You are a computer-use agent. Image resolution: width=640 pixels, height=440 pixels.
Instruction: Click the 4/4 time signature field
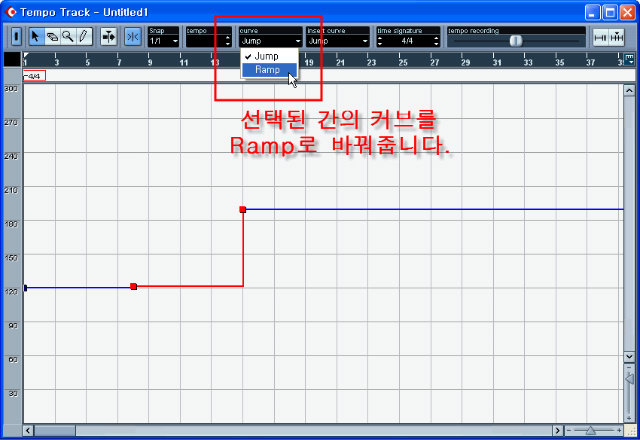point(407,41)
